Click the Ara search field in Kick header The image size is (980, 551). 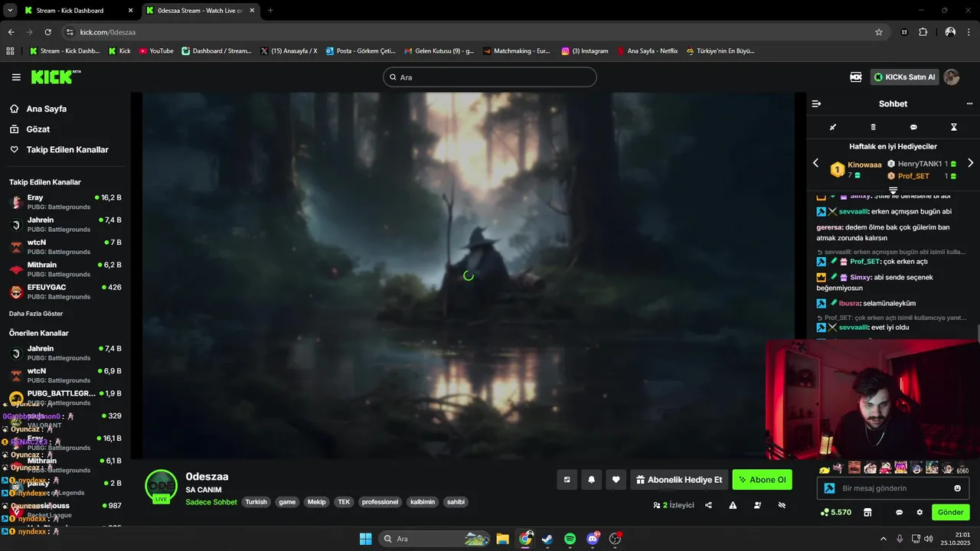490,77
